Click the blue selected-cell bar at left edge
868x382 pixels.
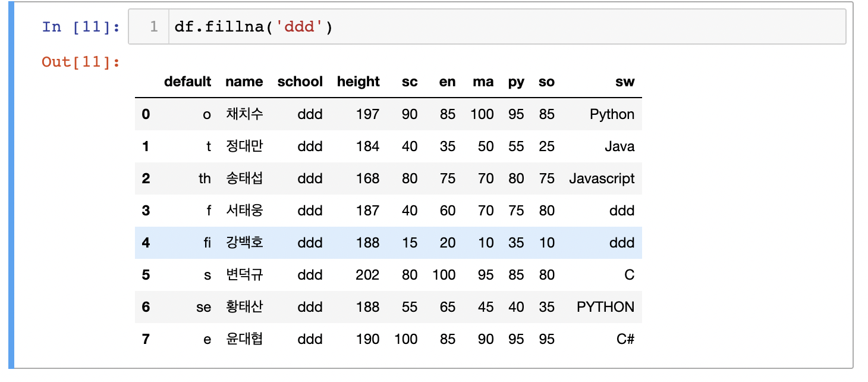tap(11, 185)
